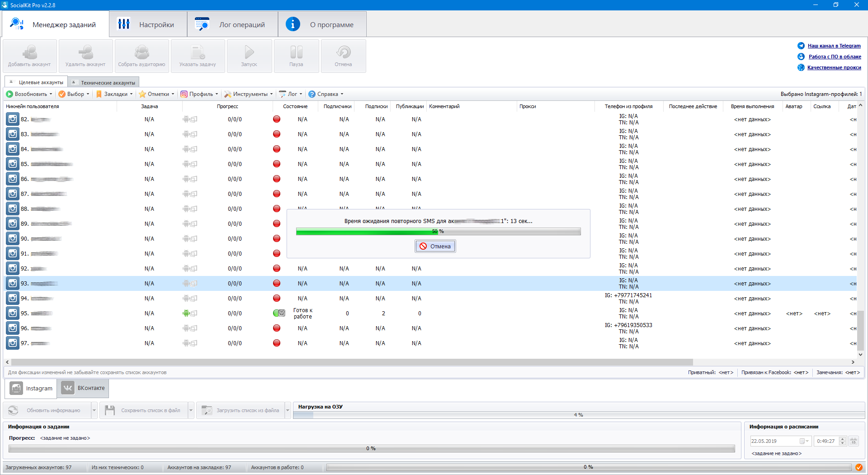Open the Лог операций tab
Image resolution: width=868 pixels, height=475 pixels.
coord(232,24)
